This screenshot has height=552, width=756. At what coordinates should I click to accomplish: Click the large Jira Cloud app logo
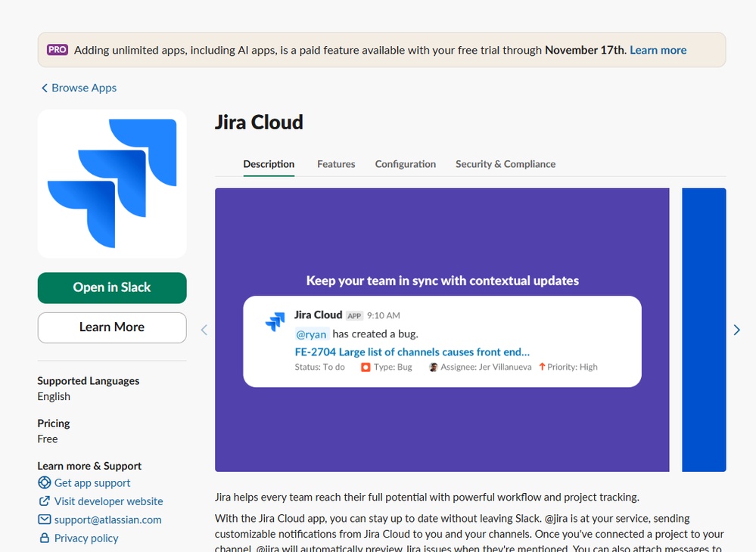click(x=112, y=184)
